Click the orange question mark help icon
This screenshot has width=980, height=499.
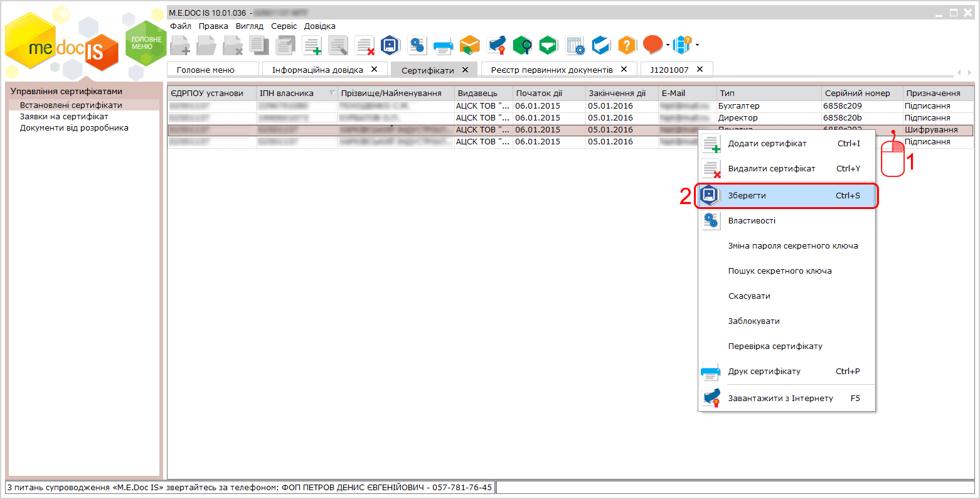tap(627, 45)
